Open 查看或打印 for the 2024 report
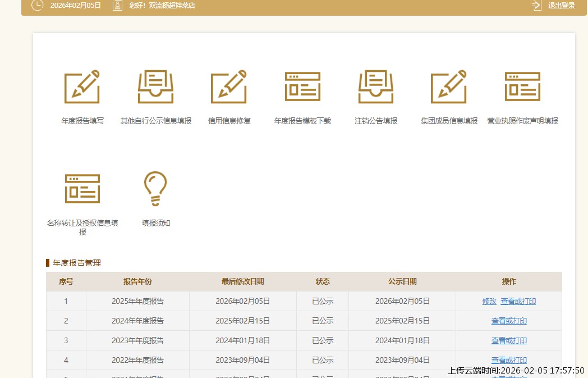 coord(509,321)
